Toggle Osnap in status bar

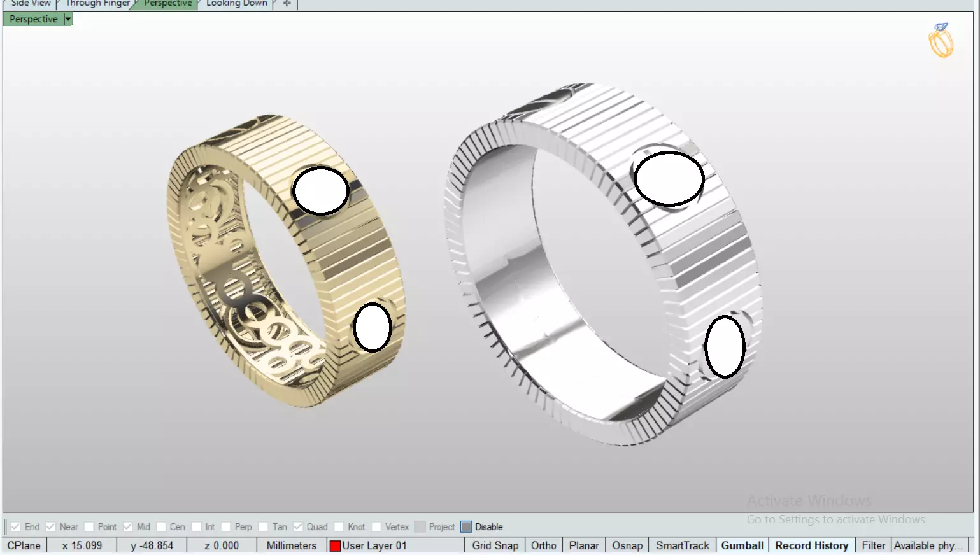[627, 545]
